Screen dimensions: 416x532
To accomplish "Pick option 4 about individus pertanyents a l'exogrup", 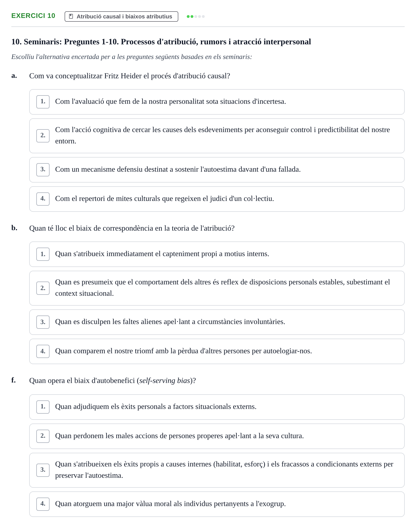I will (217, 504).
